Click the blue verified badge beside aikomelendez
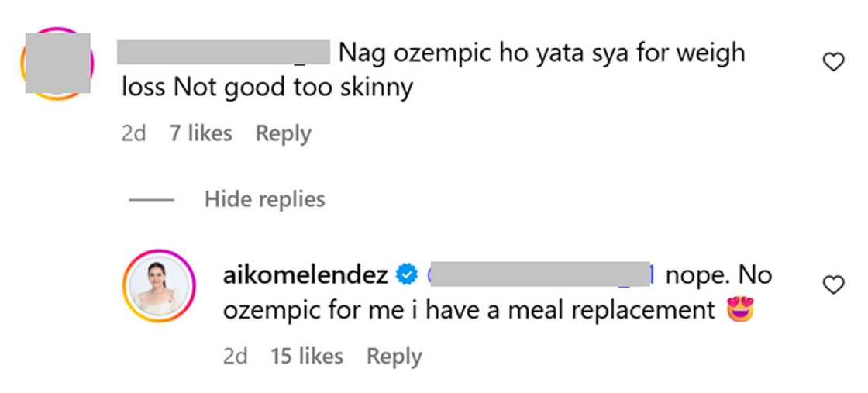 click(x=405, y=274)
